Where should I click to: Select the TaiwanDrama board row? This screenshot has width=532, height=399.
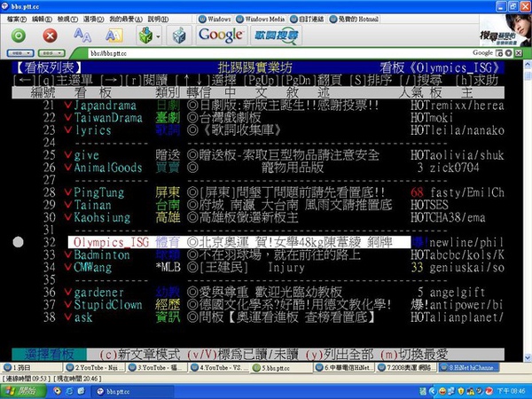tap(258, 118)
